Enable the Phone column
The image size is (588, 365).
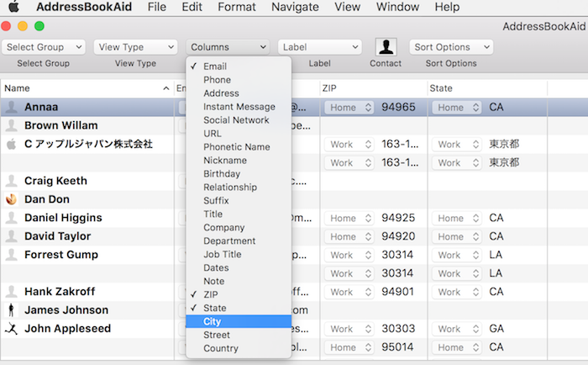239,80
